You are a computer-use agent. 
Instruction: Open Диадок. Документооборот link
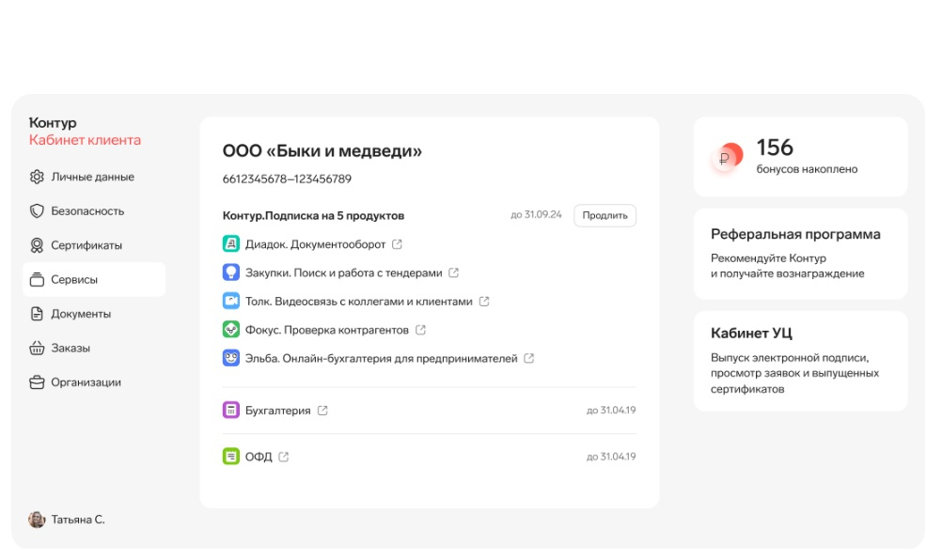click(315, 244)
